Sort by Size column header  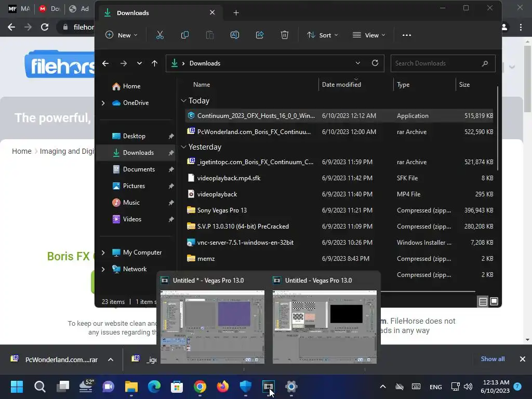click(464, 85)
